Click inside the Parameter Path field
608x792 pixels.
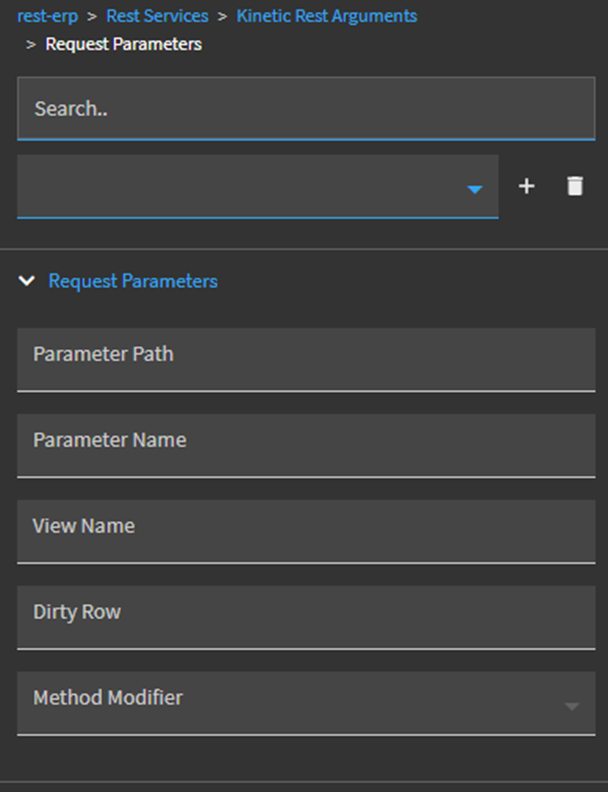click(305, 359)
